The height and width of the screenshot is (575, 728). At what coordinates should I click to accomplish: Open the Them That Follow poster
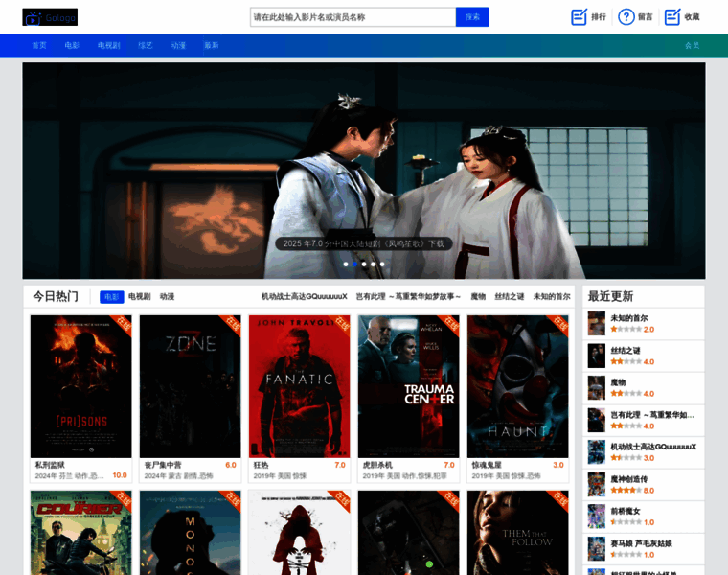(517, 533)
